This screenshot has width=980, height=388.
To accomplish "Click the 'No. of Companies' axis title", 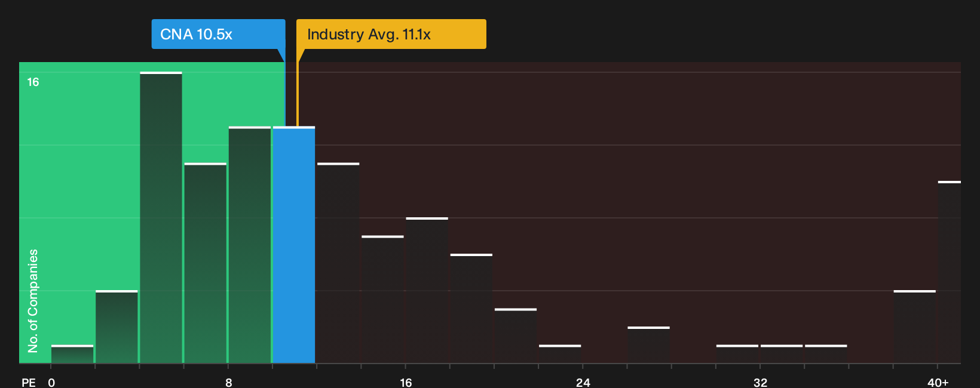I will click(x=33, y=301).
